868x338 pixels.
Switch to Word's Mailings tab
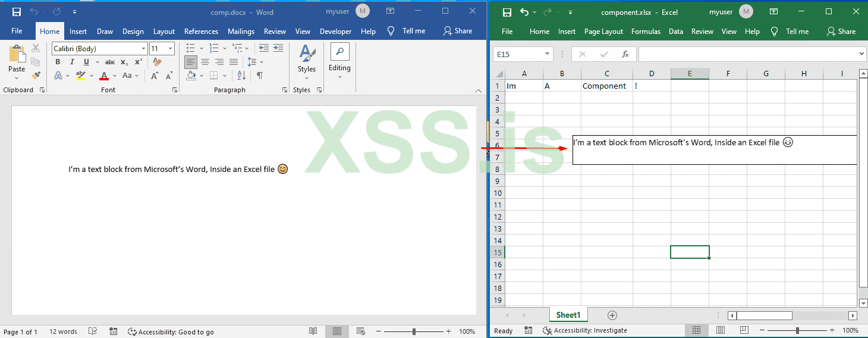(x=241, y=32)
